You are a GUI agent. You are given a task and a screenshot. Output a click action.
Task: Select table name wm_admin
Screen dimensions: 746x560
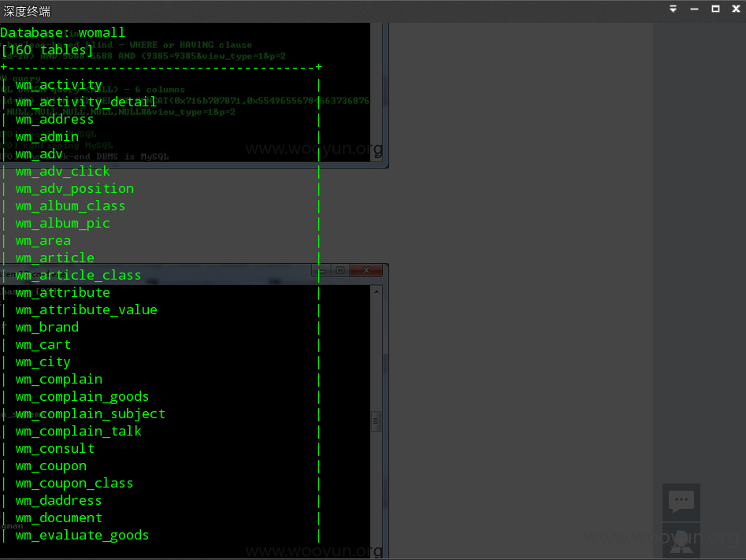coord(47,136)
